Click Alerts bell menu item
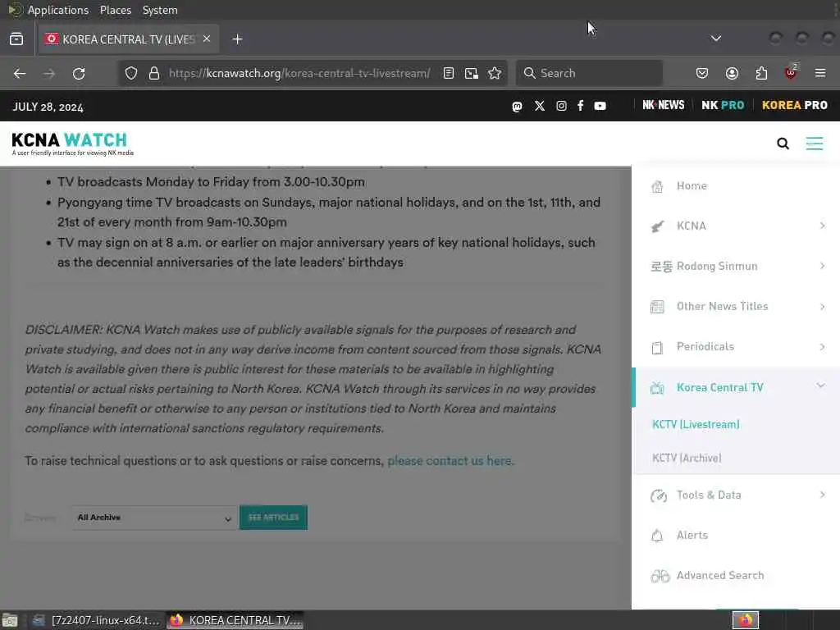Viewport: 840px width, 630px height. [x=692, y=535]
